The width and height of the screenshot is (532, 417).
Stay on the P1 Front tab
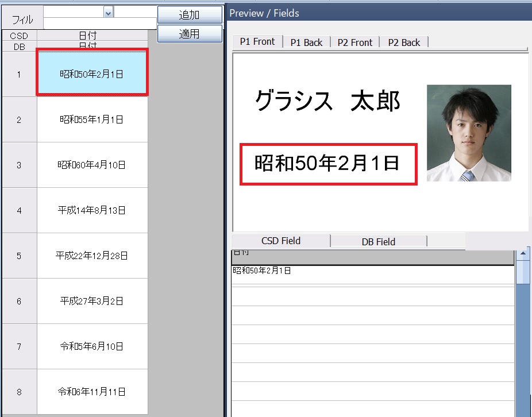(256, 42)
